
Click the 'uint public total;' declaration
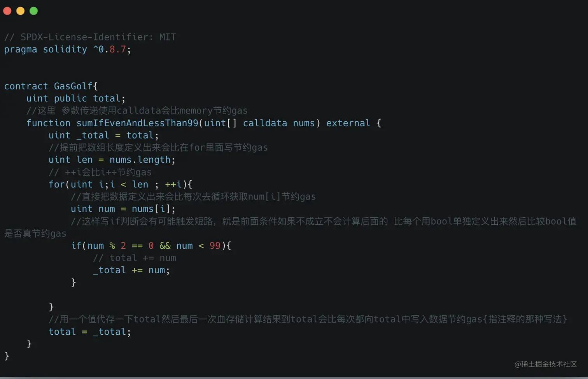76,98
